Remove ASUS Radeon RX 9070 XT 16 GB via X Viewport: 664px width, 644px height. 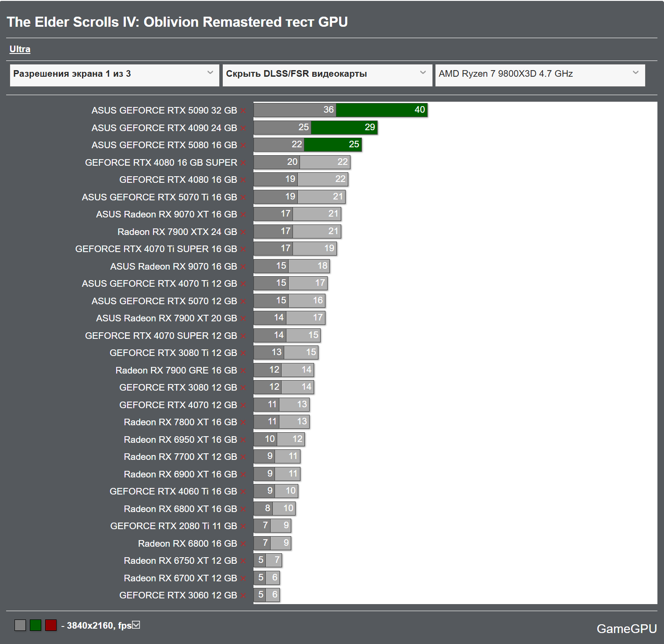[x=243, y=215]
